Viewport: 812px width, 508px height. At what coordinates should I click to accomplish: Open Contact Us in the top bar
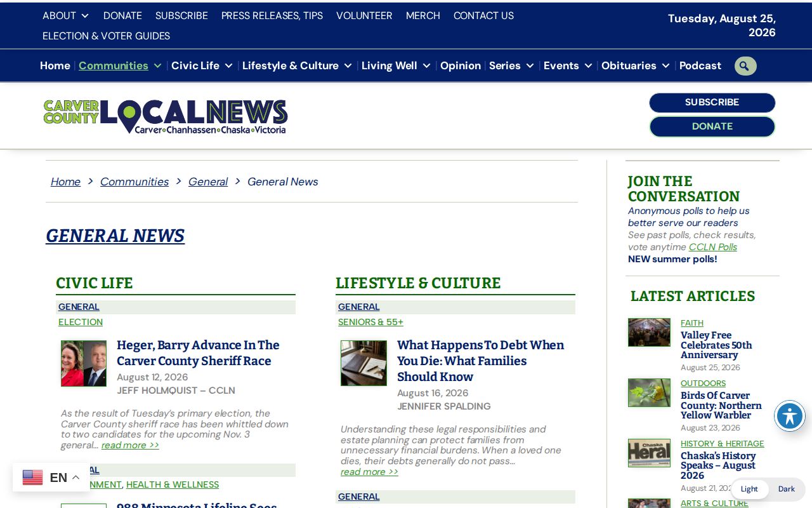click(483, 16)
